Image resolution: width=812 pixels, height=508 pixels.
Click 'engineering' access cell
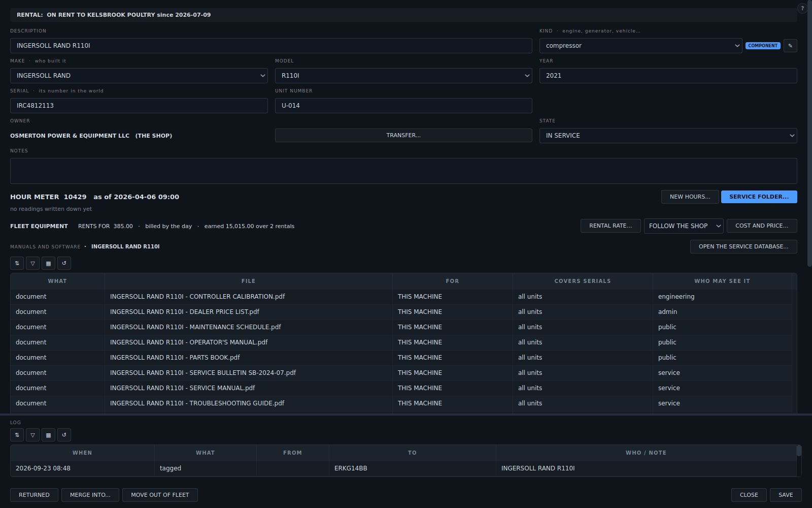[x=722, y=297]
